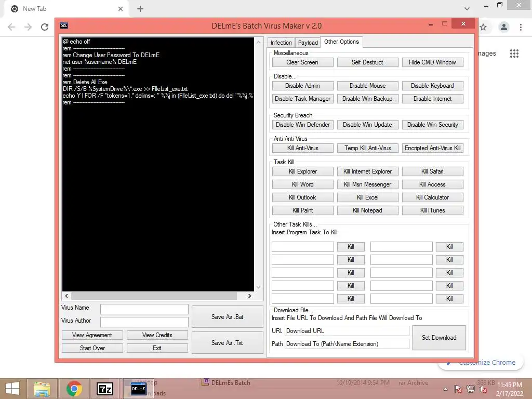Open the Windows Start menu

point(12,389)
